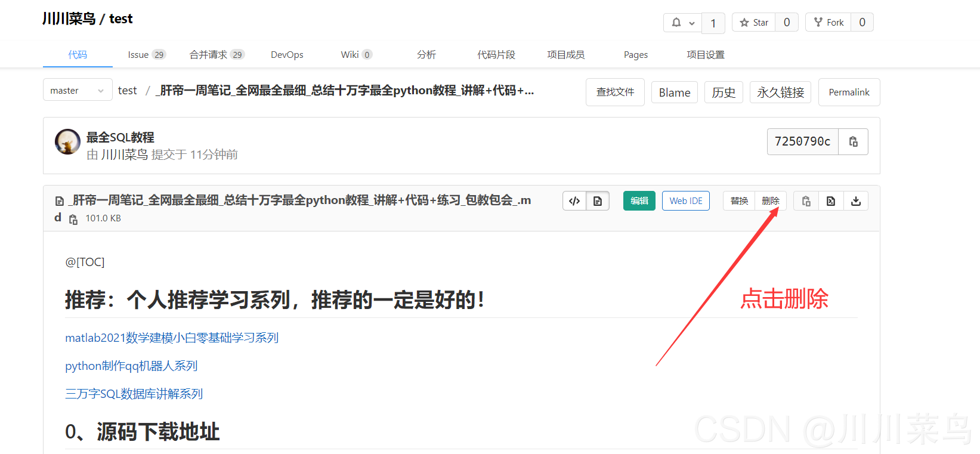Open the Issue tab
Screen dimensions: 980x454
point(146,55)
